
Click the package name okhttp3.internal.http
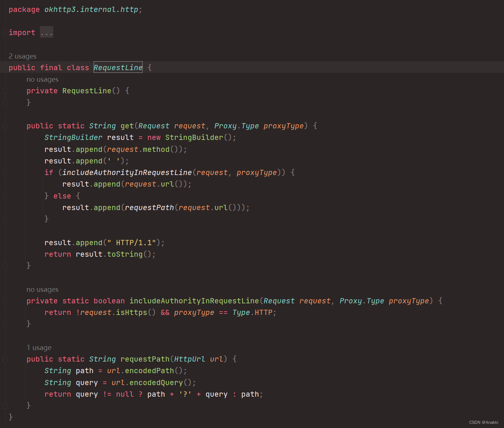click(x=92, y=9)
